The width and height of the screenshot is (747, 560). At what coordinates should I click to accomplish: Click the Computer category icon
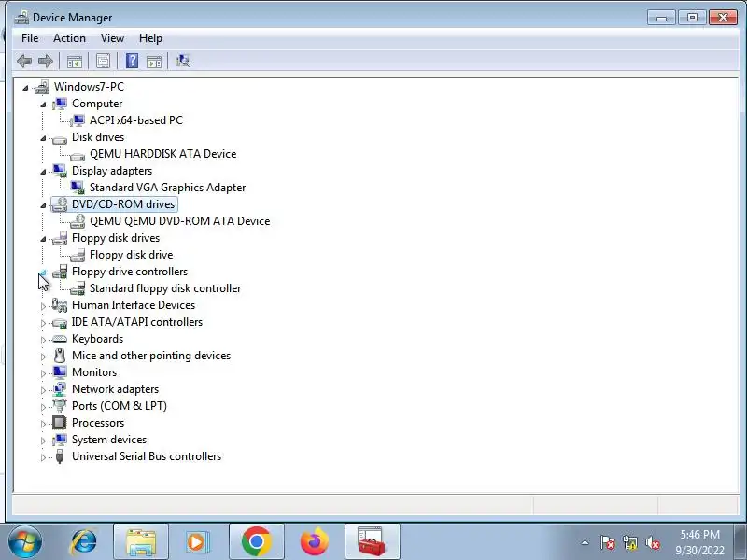60,104
